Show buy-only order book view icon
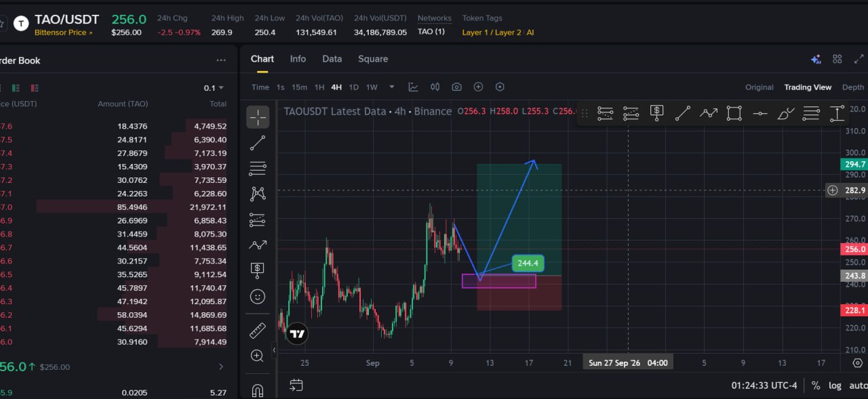Screen dimensions: 868x399 (16, 88)
